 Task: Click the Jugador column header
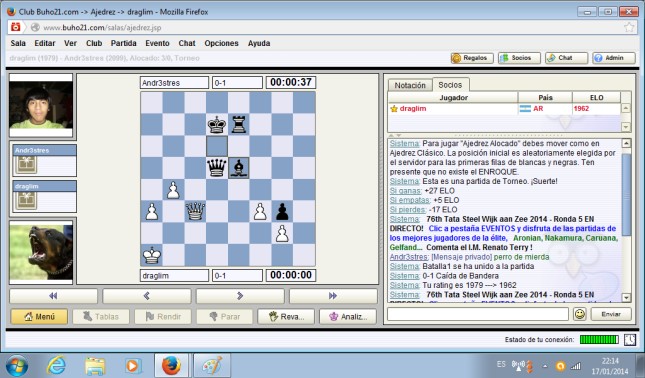point(453,97)
